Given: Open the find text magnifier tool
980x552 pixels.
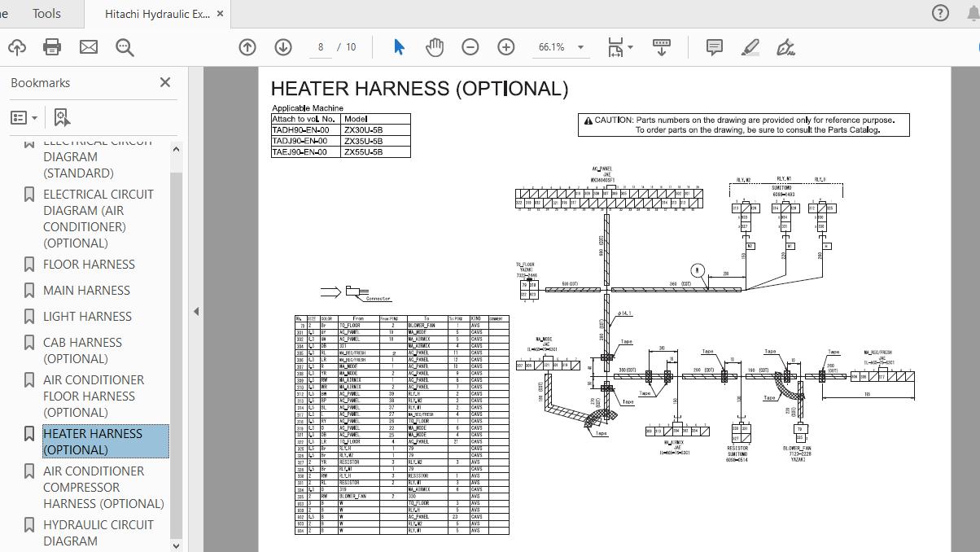Looking at the screenshot, I should point(125,47).
